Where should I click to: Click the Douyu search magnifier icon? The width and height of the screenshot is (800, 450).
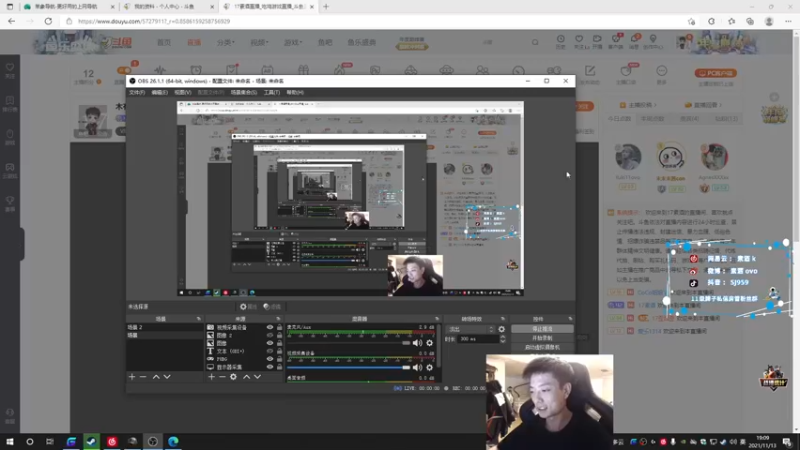[x=535, y=42]
